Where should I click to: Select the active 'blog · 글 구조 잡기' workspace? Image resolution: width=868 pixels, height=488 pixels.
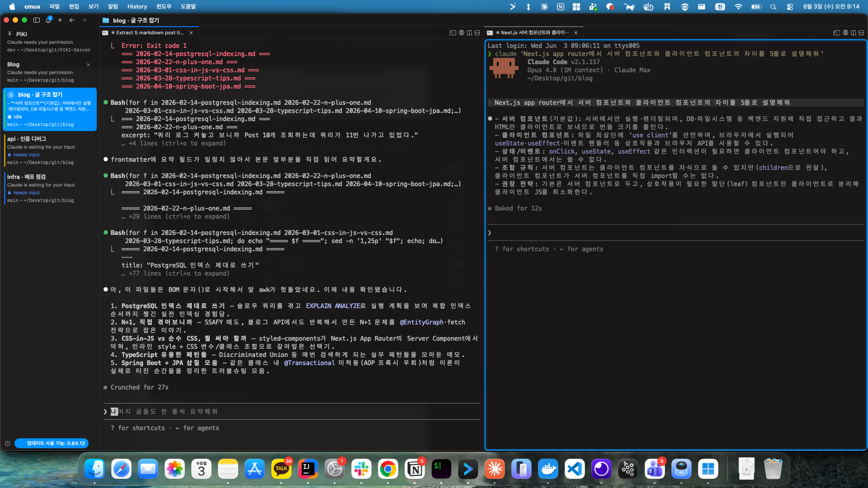click(50, 109)
